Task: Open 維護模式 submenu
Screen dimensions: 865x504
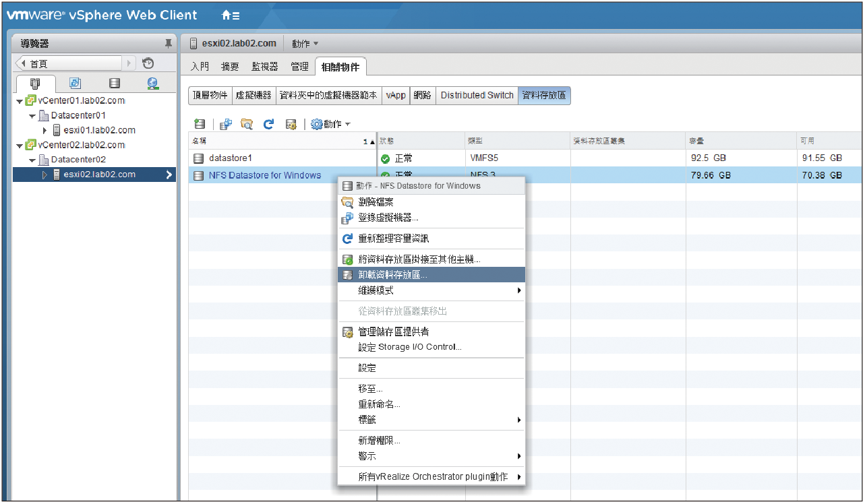Action: tap(431, 290)
